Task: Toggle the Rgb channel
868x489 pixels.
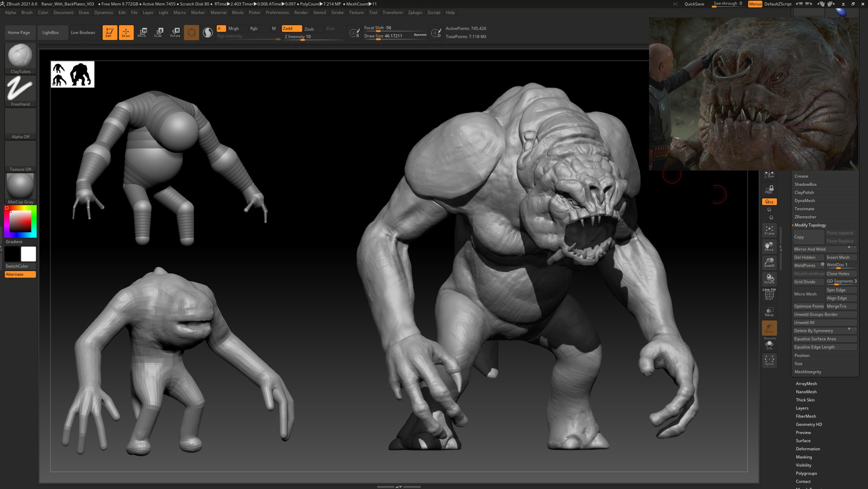Action: pyautogui.click(x=254, y=29)
